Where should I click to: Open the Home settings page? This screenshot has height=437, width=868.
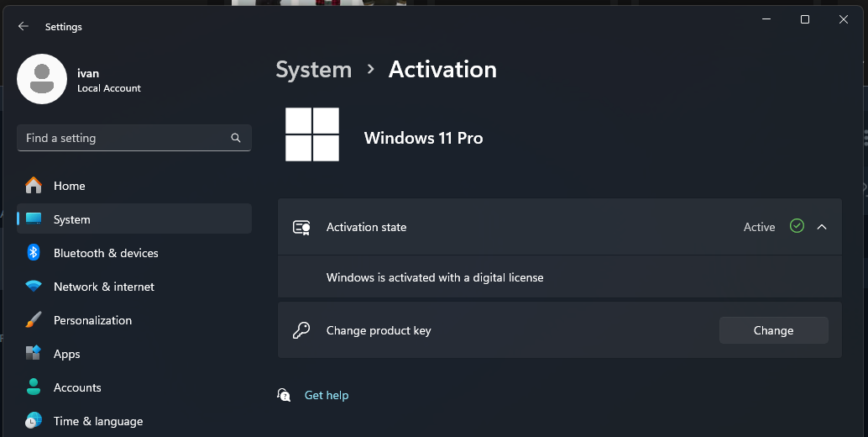(x=134, y=186)
